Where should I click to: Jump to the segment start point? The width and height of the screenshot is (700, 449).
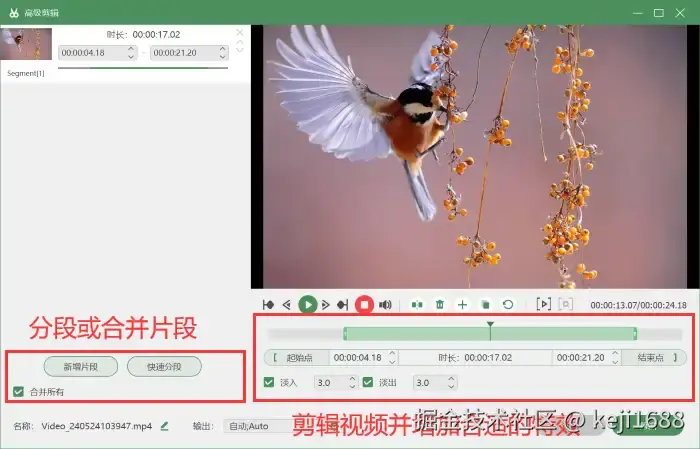(268, 305)
